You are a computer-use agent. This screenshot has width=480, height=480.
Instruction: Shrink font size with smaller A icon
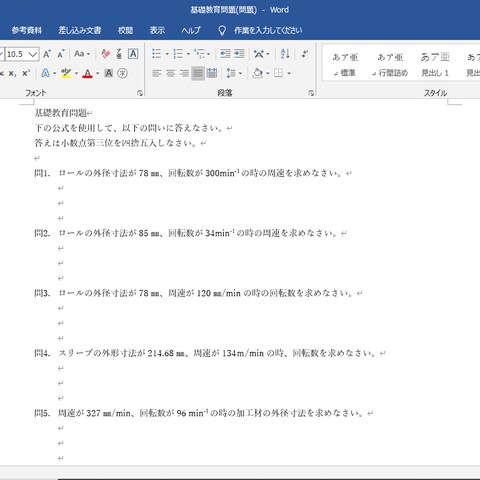60,54
